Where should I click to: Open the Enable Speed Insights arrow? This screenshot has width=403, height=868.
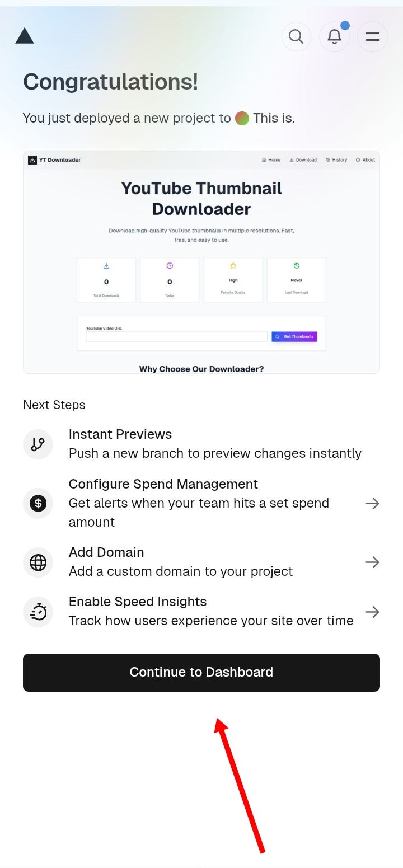(372, 612)
